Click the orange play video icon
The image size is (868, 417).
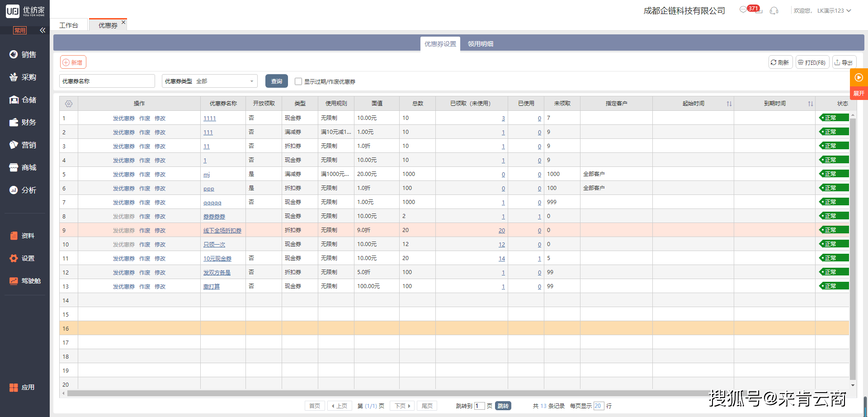click(859, 77)
